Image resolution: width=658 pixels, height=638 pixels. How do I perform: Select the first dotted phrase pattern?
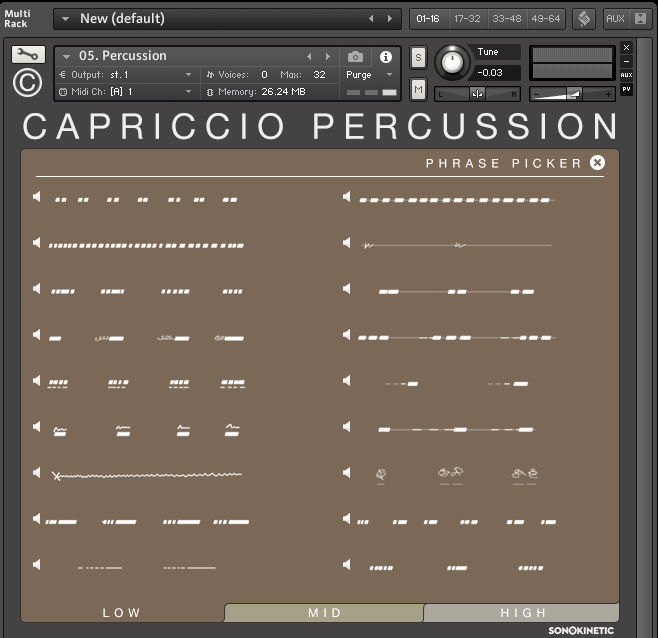point(146,200)
